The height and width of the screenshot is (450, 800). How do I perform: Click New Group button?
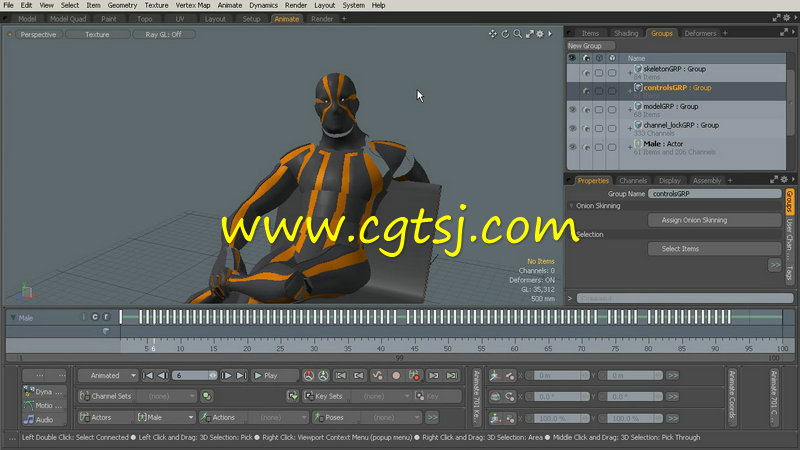pyautogui.click(x=590, y=46)
